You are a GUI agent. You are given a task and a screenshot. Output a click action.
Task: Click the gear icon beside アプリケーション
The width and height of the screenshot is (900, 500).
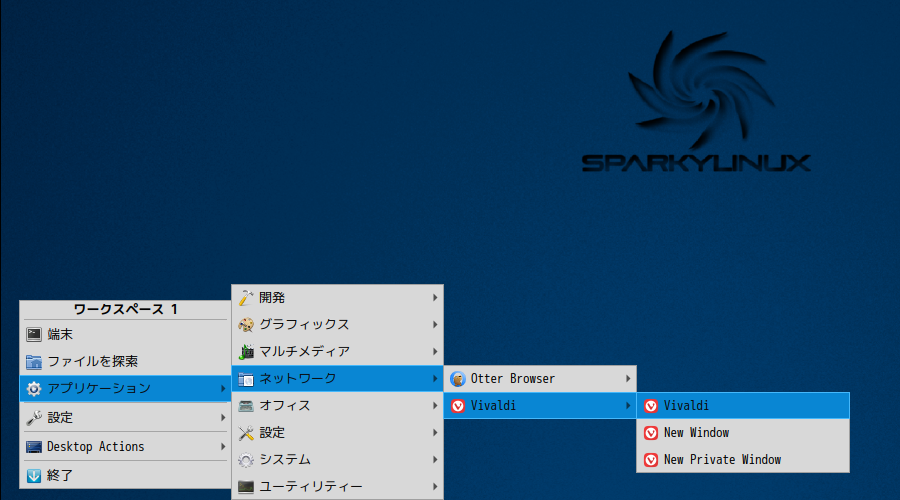[34, 389]
